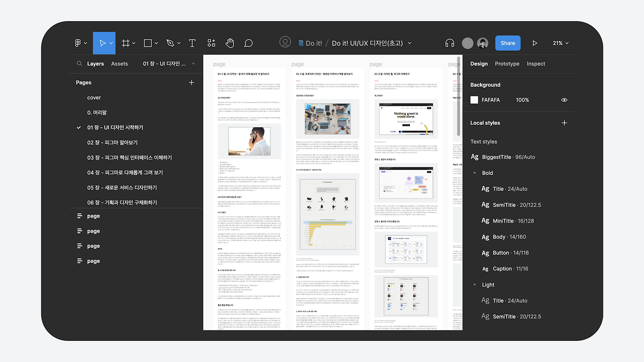Open the Prototype tab
Image resolution: width=644 pixels, height=362 pixels.
[507, 64]
